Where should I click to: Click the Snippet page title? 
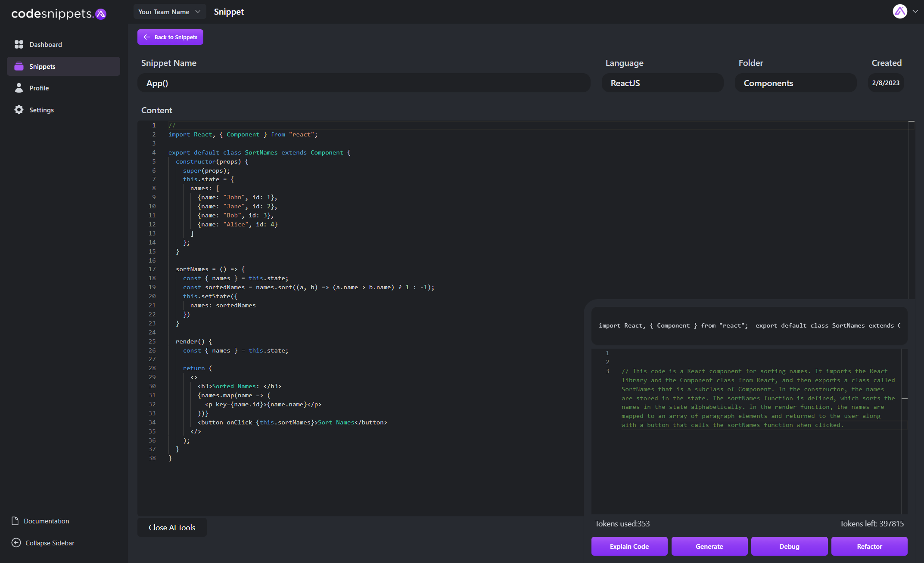[229, 12]
